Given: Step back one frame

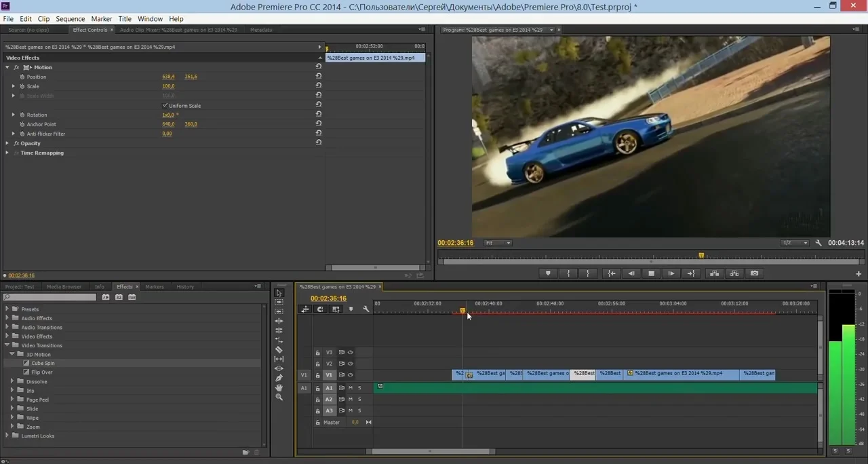Looking at the screenshot, I should tap(631, 273).
